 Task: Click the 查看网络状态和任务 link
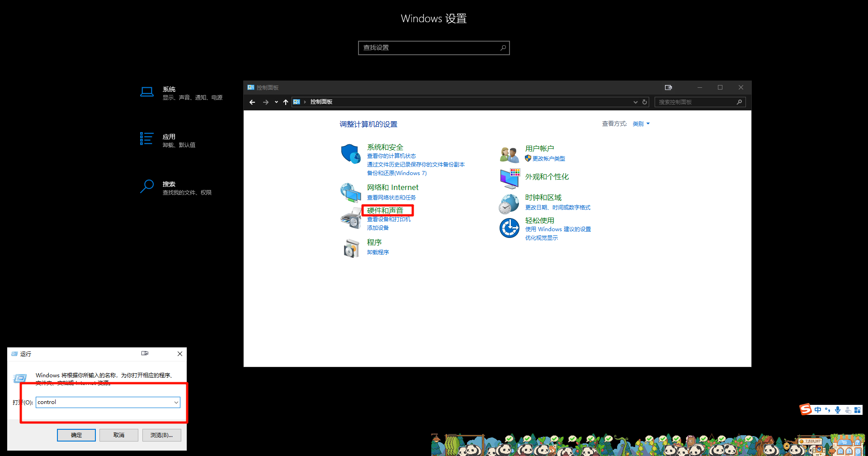pyautogui.click(x=392, y=198)
